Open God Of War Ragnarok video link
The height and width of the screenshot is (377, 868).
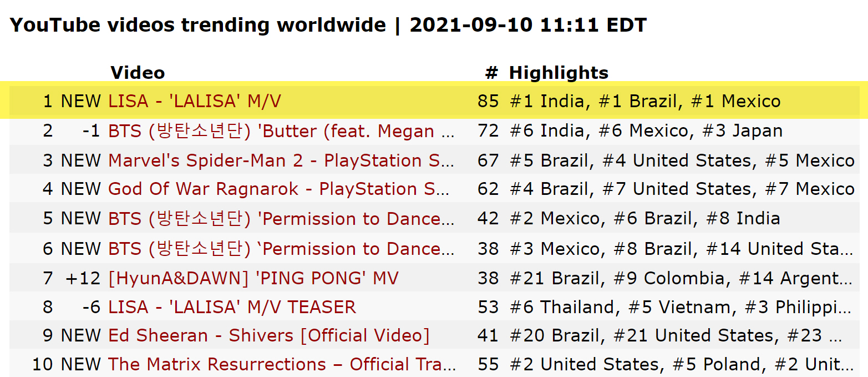(281, 189)
